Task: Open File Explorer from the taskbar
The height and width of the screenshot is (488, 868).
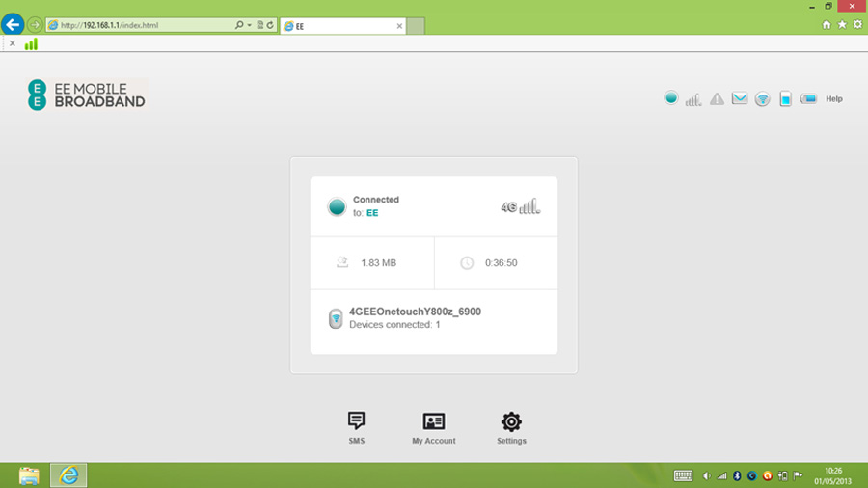Action: pos(29,475)
